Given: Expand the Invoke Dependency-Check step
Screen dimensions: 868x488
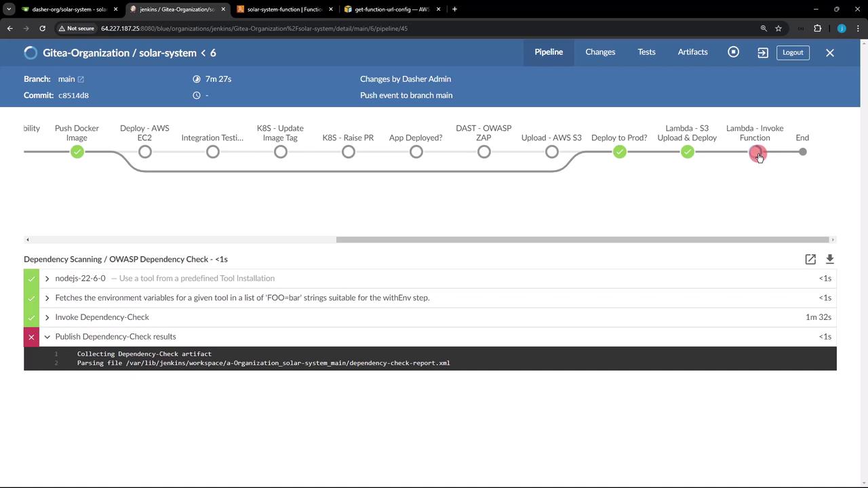Looking at the screenshot, I should (47, 317).
